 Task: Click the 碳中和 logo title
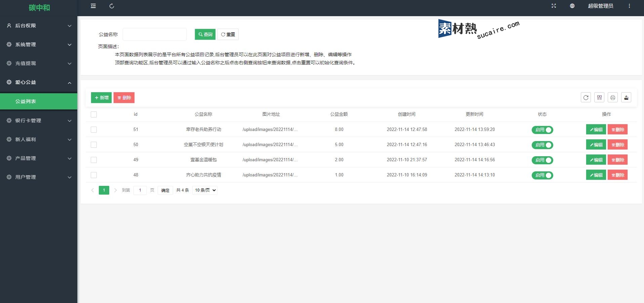(39, 7)
